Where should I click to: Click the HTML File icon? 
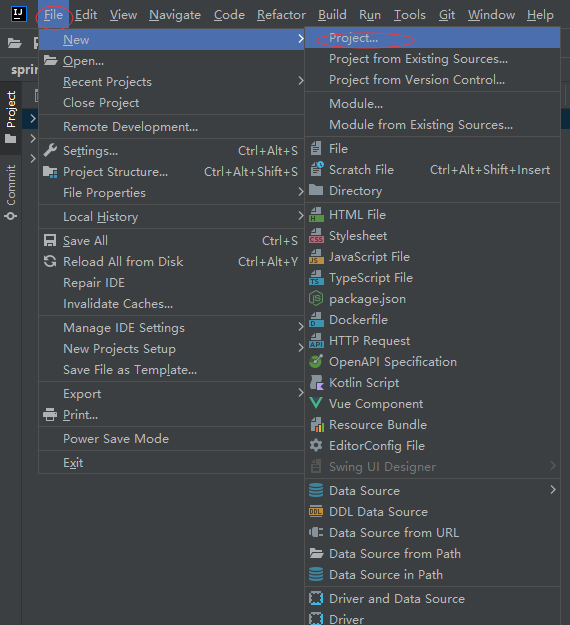click(316, 215)
